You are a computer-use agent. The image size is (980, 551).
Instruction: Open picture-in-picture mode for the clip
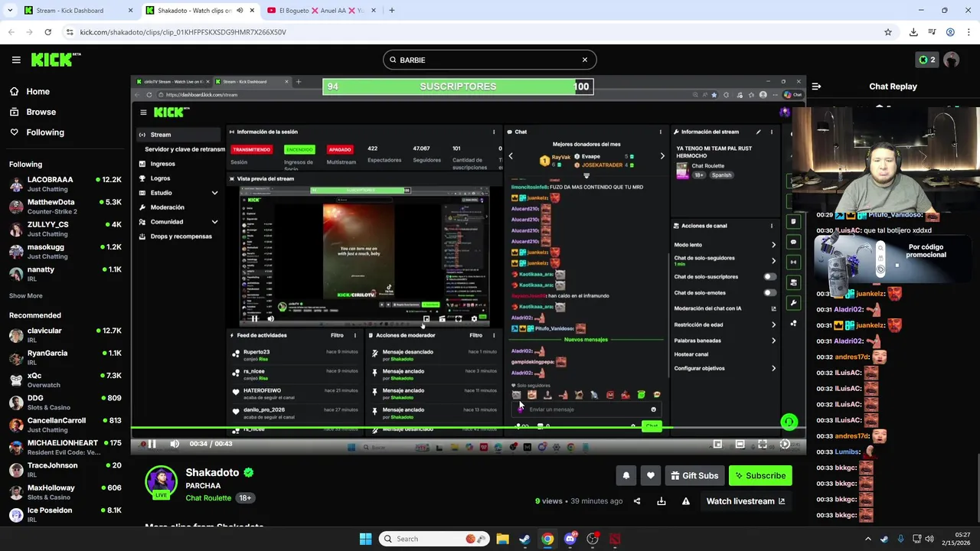coord(717,444)
